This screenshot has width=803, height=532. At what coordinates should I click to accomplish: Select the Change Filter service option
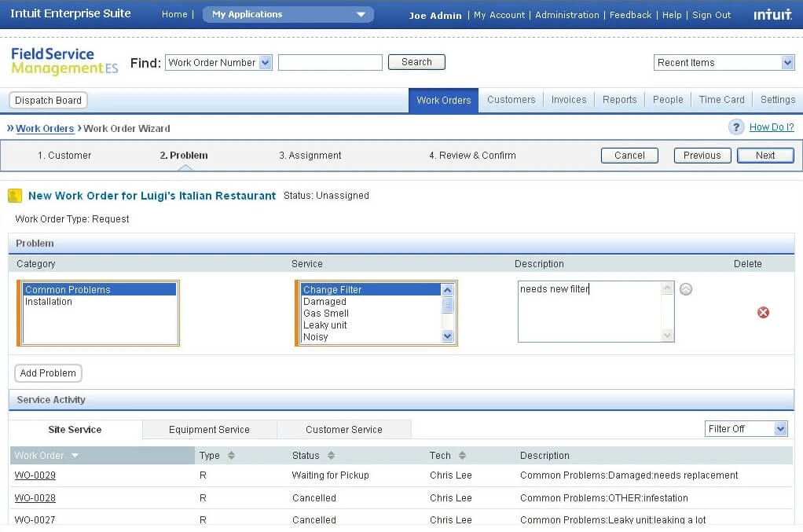371,290
